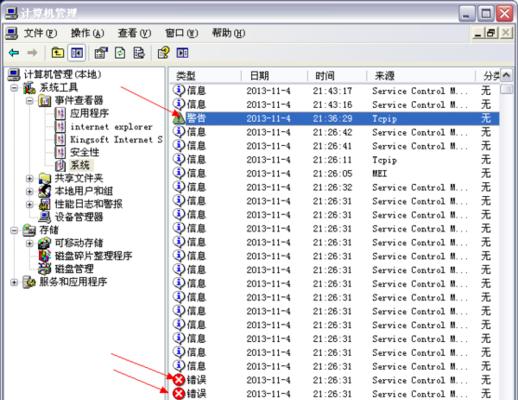Select the 安全性 event log
This screenshot has width=518, height=400.
click(x=84, y=152)
